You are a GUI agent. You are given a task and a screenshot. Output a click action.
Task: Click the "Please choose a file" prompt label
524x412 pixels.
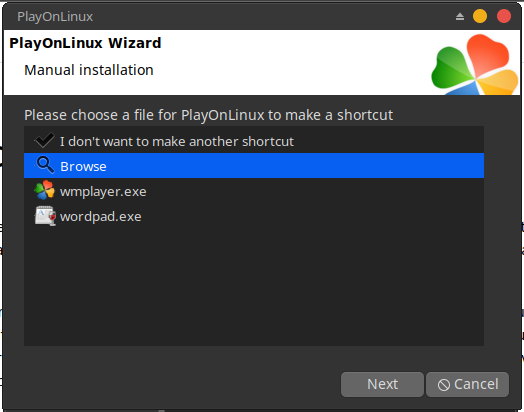click(208, 115)
